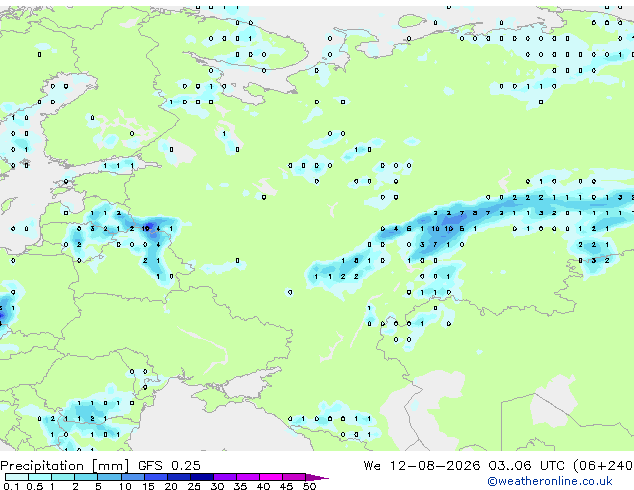Screen dimensions: 634x490
Task: Click the 10–15 mm legend color box
Action: click(x=132, y=477)
